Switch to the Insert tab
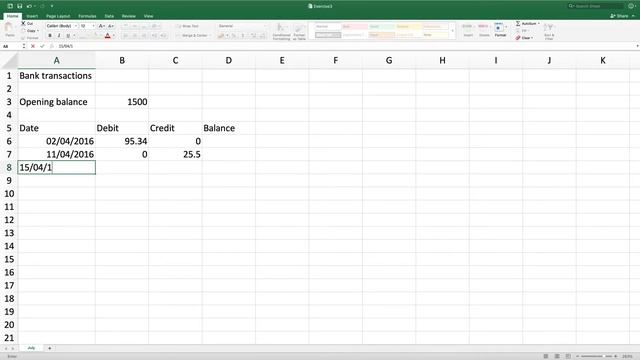 pos(32,16)
